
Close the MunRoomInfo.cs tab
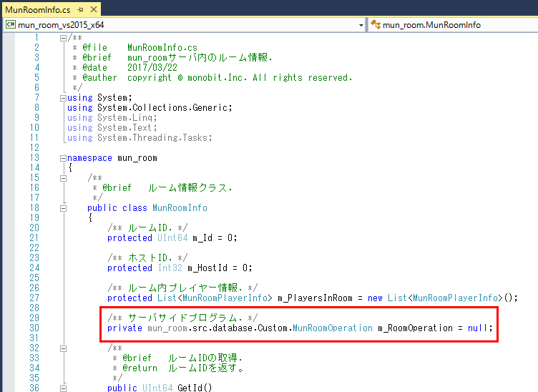point(93,9)
